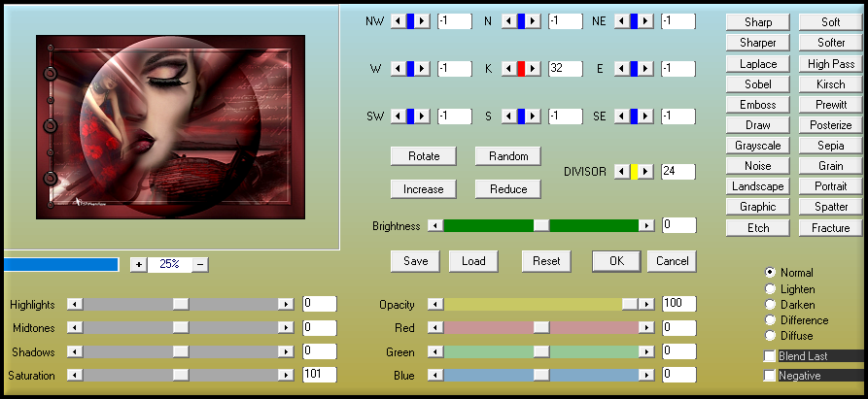
Task: Toggle the Blend Last checkbox
Action: tap(771, 356)
